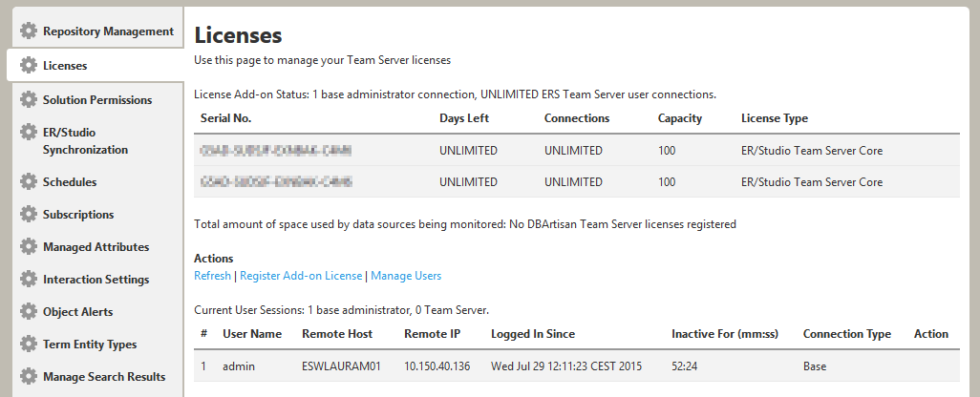This screenshot has width=980, height=397.
Task: Navigate to Managed Attributes
Action: (x=96, y=247)
